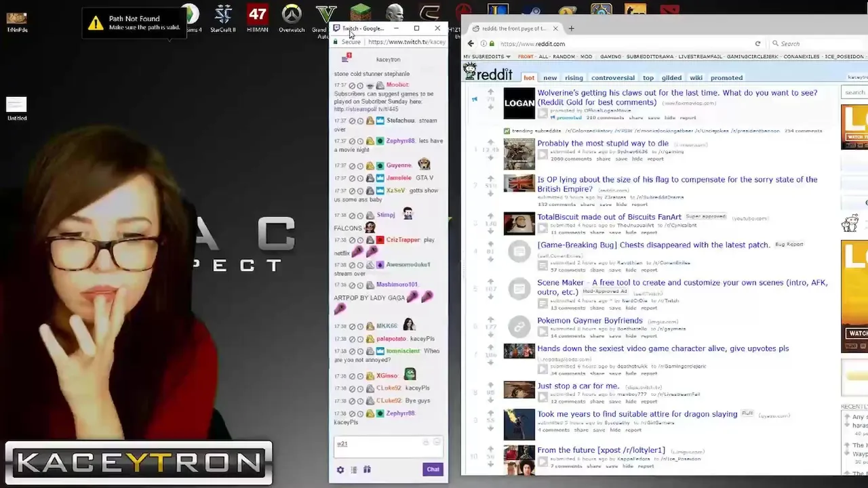The image size is (868, 488).
Task: Switch to the 'rising' reddit tab
Action: click(x=574, y=78)
